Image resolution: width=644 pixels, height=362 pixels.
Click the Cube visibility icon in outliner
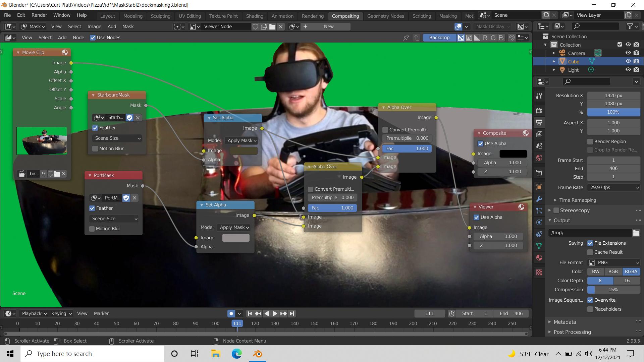pos(628,61)
